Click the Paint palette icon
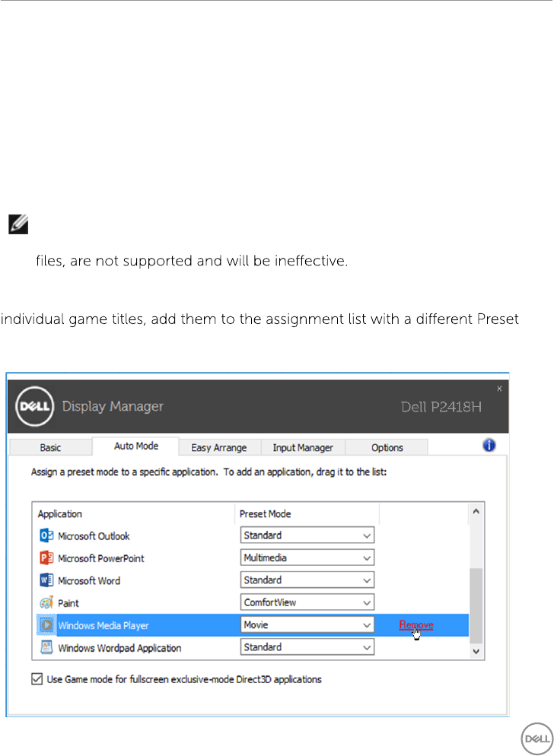 (46, 602)
